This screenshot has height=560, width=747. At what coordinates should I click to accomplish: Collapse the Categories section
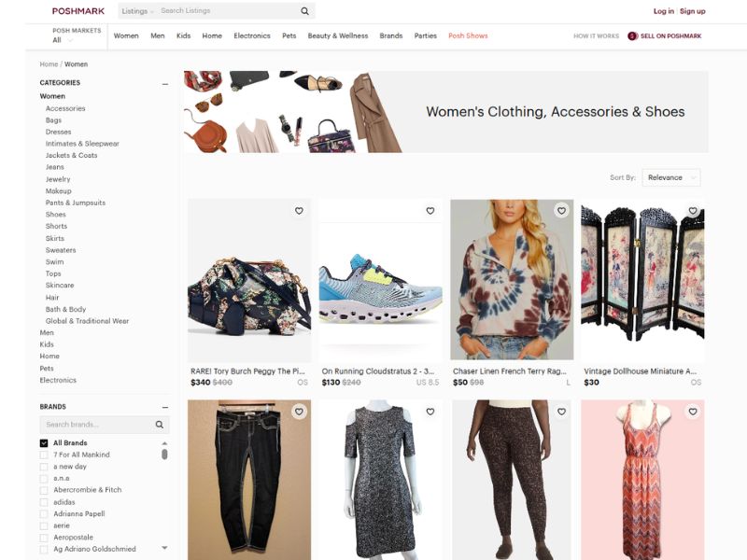coord(165,84)
